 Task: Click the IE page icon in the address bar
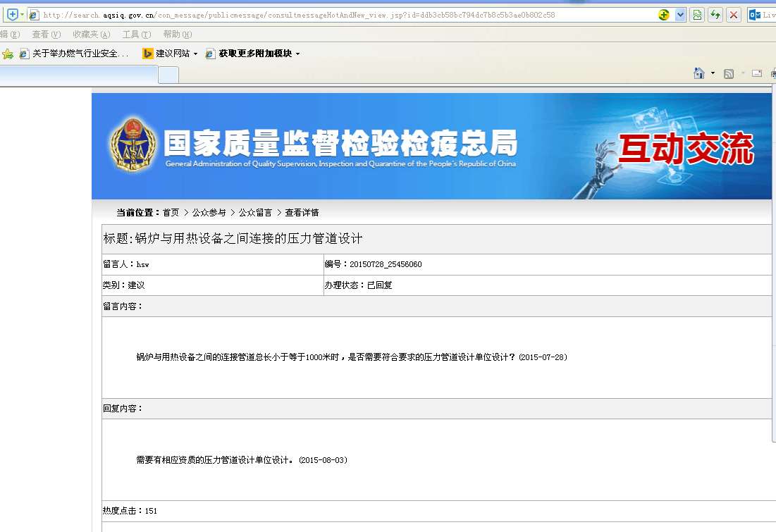[x=34, y=15]
